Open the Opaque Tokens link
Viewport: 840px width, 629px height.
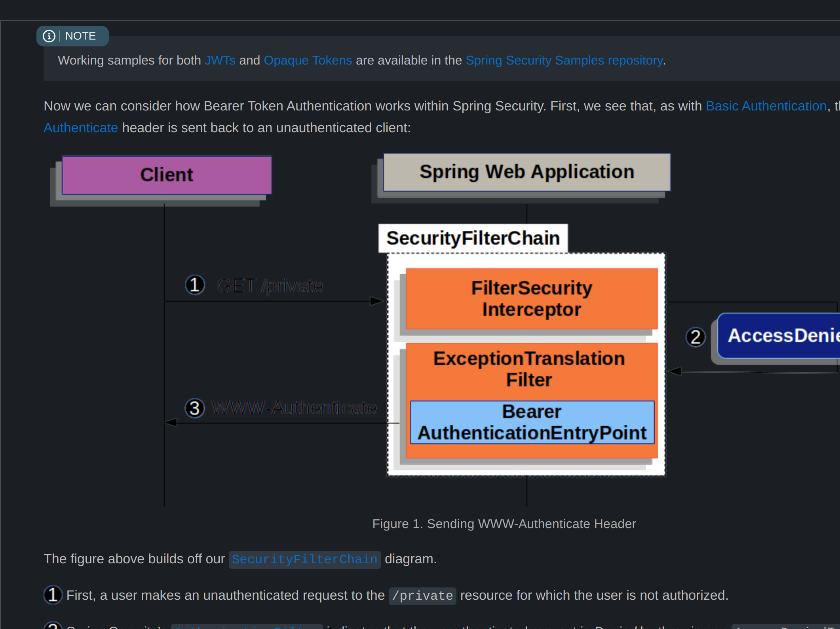(x=308, y=60)
